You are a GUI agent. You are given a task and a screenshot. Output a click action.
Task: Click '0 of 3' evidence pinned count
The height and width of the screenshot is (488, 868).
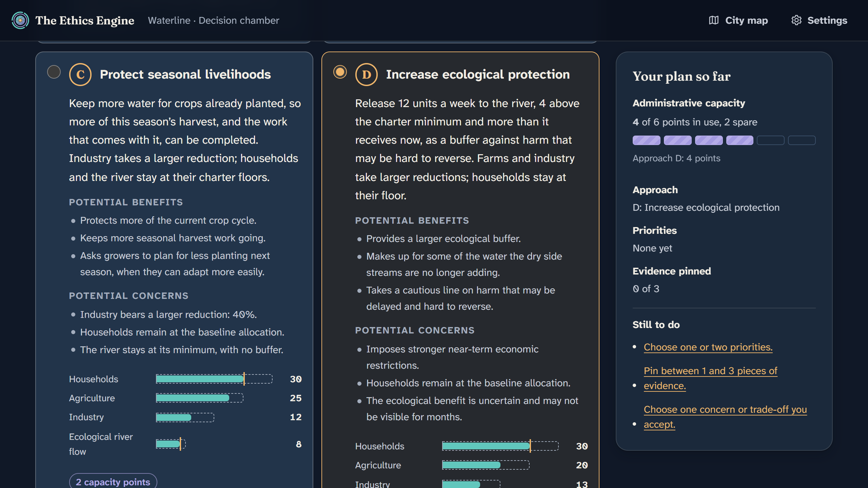[x=646, y=289]
